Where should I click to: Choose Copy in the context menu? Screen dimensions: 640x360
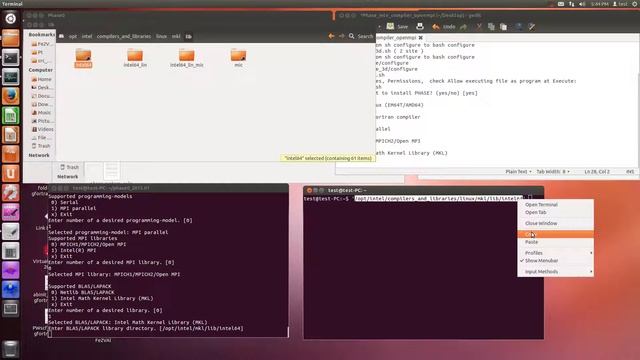[x=556, y=234]
